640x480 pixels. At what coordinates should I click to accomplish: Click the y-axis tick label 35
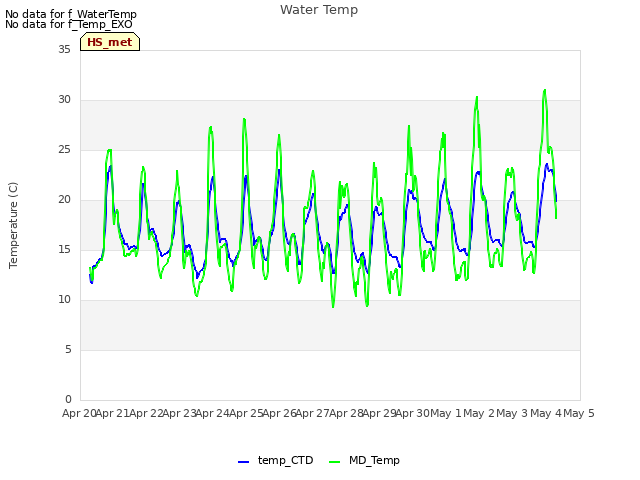coord(64,49)
